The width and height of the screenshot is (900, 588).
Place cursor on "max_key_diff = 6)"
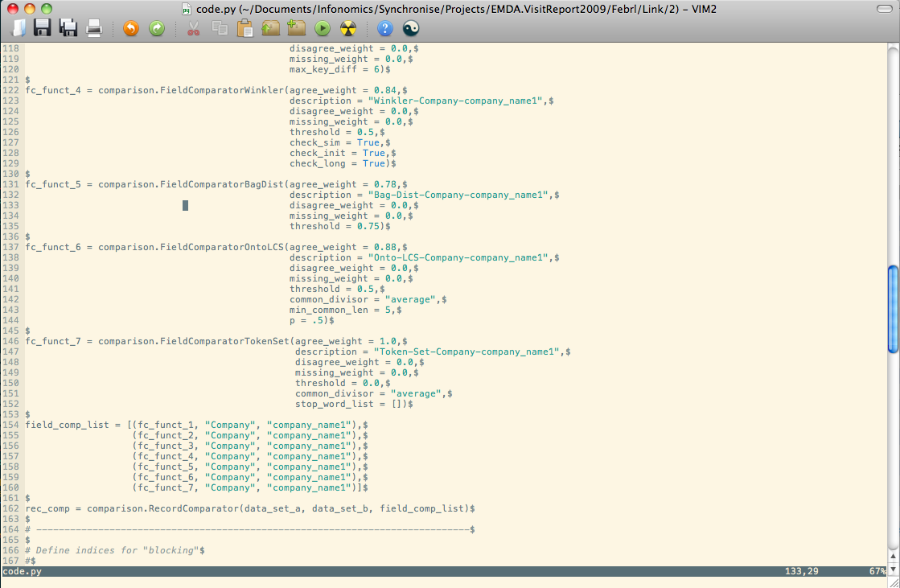point(339,69)
